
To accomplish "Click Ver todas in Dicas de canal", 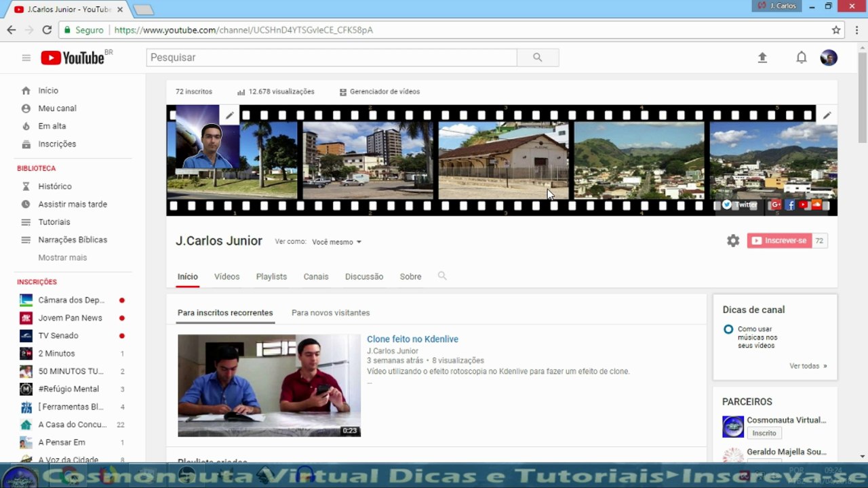I will (x=808, y=366).
